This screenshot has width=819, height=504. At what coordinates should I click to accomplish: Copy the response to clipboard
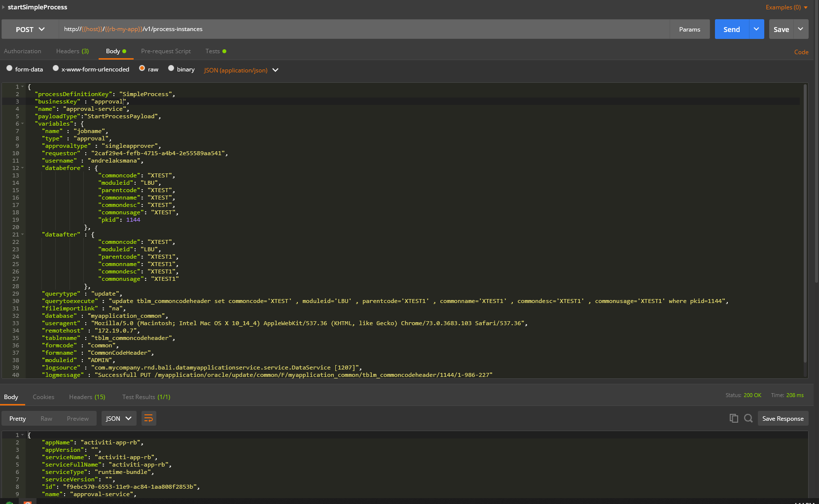(x=734, y=418)
